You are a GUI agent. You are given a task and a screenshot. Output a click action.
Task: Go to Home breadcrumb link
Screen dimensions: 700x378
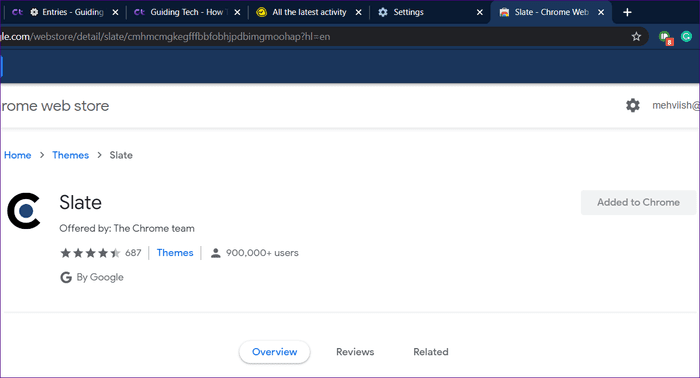[17, 155]
